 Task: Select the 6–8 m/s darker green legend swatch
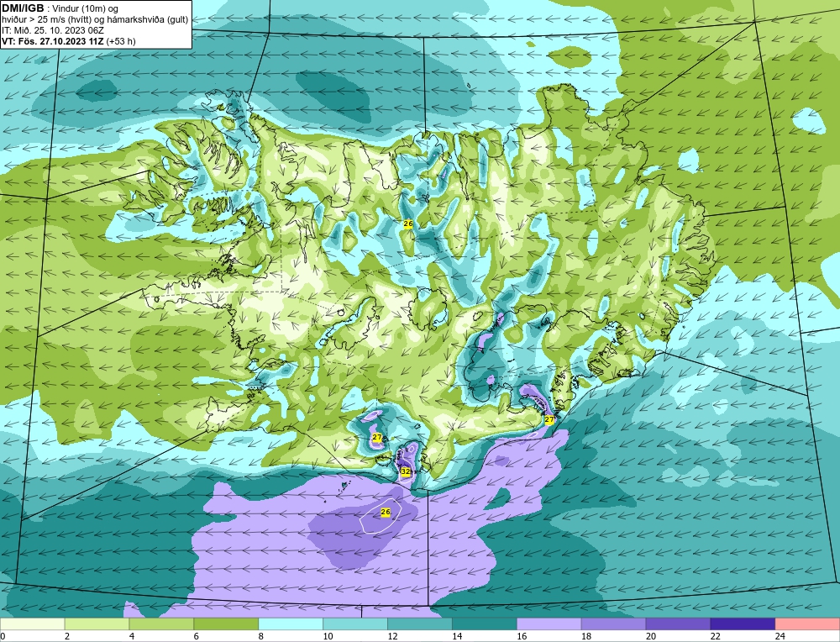point(226,624)
